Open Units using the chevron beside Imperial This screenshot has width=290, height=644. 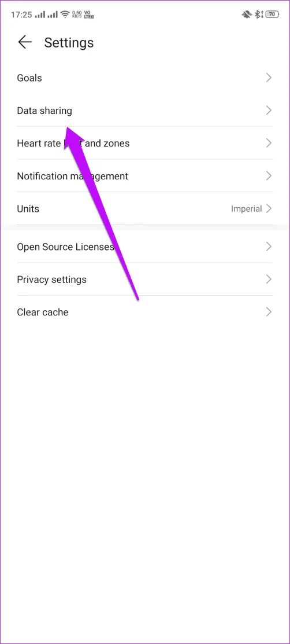[269, 209]
